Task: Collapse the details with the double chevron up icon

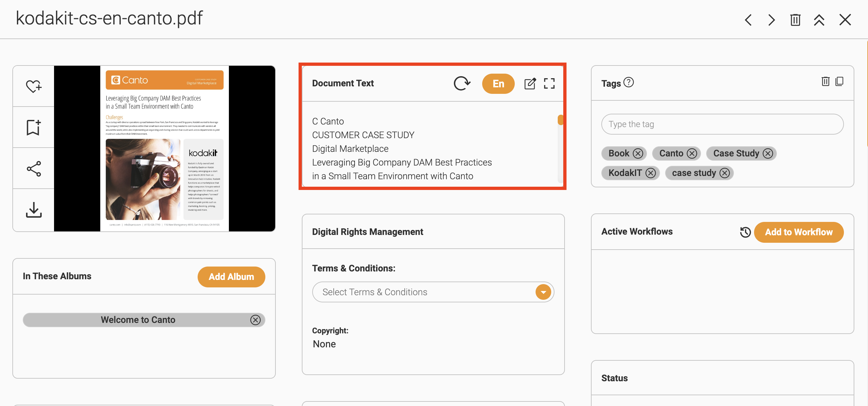Action: pyautogui.click(x=819, y=20)
